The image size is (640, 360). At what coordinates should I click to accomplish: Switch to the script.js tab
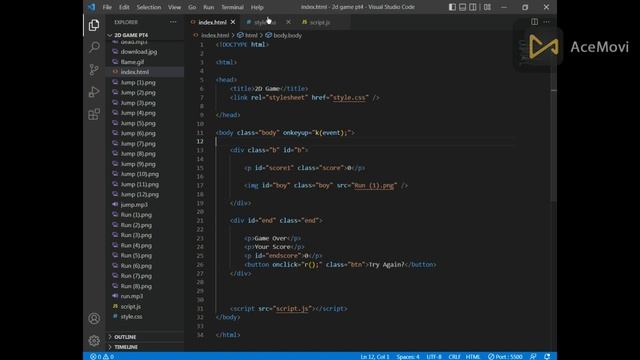320,22
